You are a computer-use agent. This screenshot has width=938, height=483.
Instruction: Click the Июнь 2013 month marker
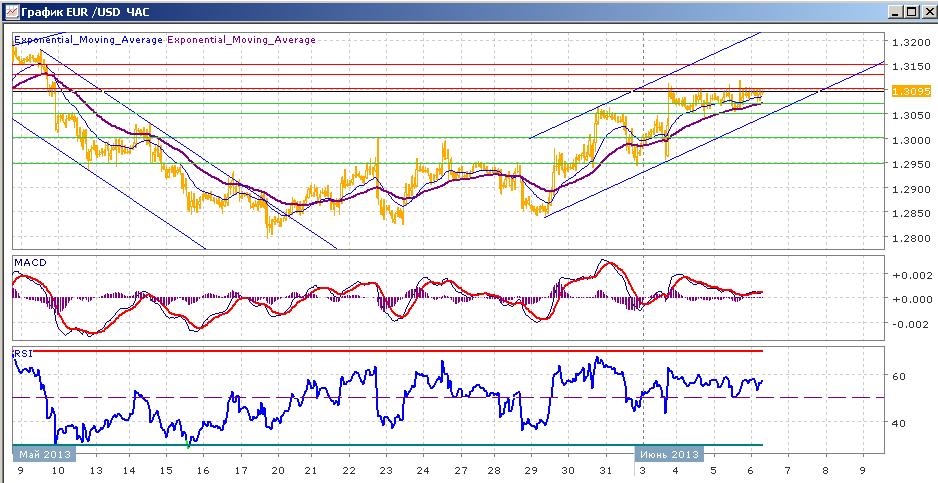(669, 454)
